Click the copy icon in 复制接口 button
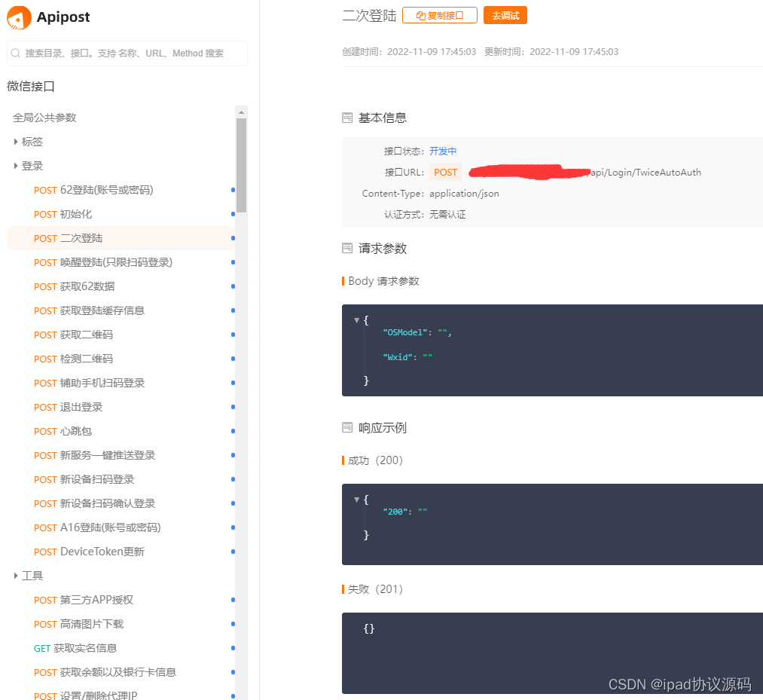The image size is (763, 700). pos(421,16)
